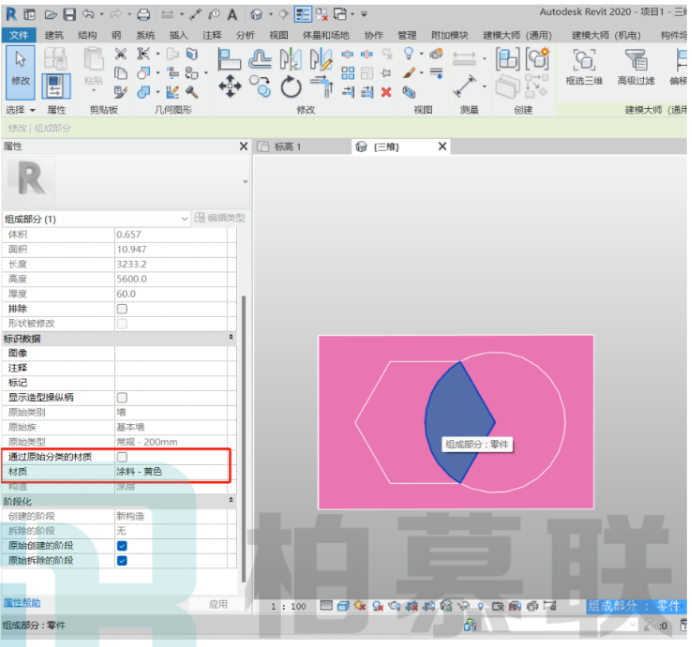Click the Trim/Extend to Corner tool
Viewport: 692px width, 647px height.
(x=322, y=87)
